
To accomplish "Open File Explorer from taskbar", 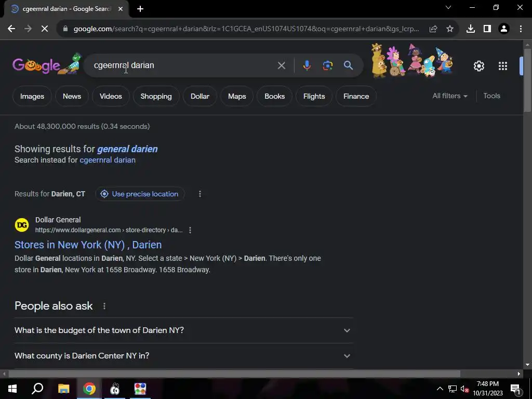I will tap(63, 389).
